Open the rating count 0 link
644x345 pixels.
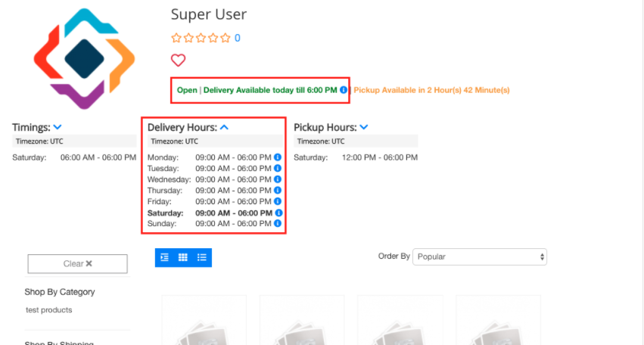(x=238, y=38)
